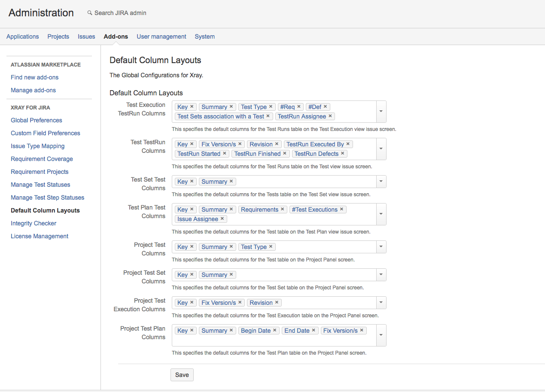Screen dimensions: 545x392
Task: Remove Revision tag from Project Test Execution Columns
Action: click(277, 302)
